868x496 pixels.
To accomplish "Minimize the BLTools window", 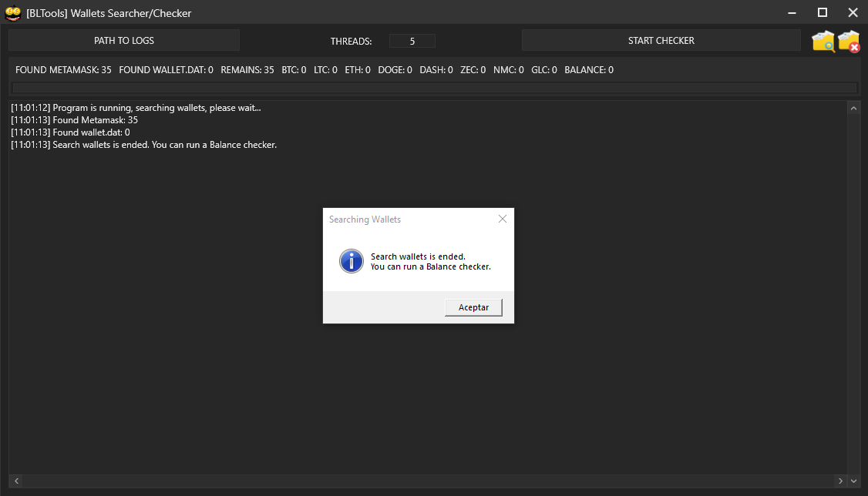I will click(792, 13).
